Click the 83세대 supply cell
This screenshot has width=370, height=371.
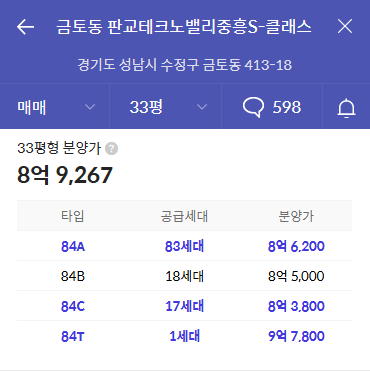click(x=184, y=246)
